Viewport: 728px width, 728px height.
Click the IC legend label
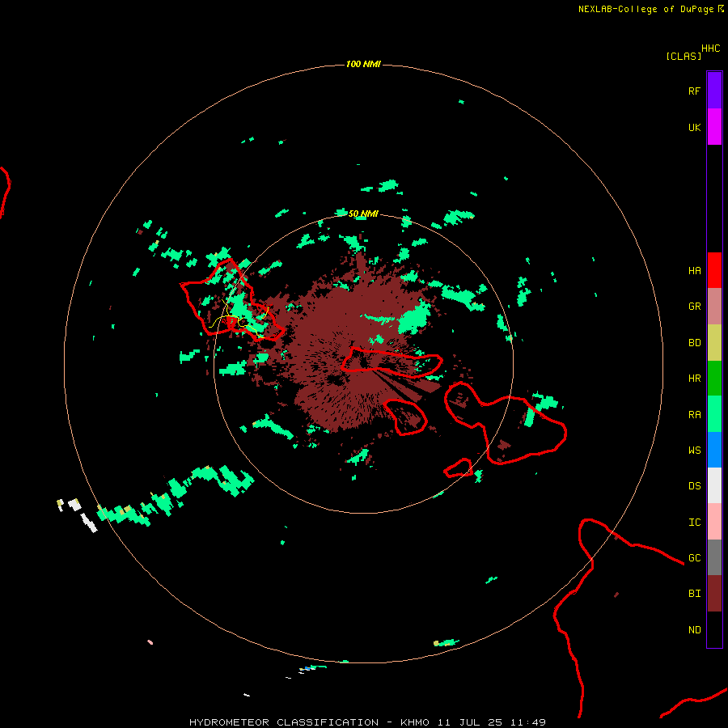[694, 523]
